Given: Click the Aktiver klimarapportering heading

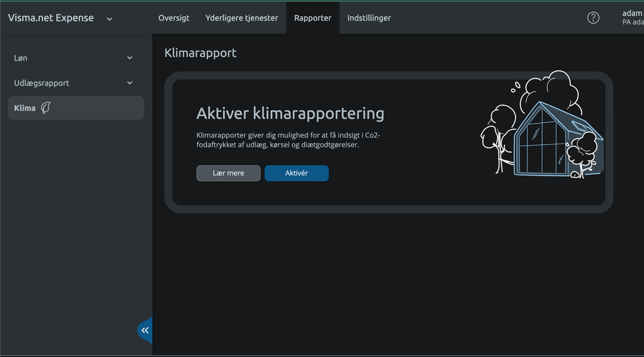Looking at the screenshot, I should point(290,113).
